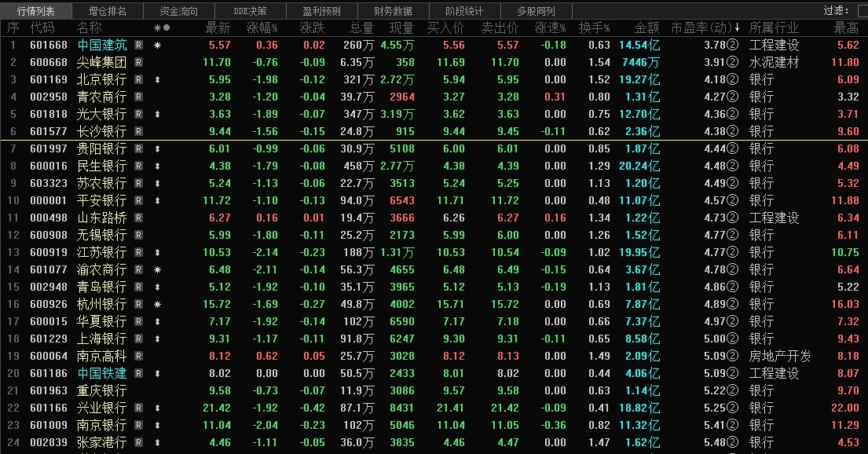Select stock name 重庆银行

click(102, 391)
